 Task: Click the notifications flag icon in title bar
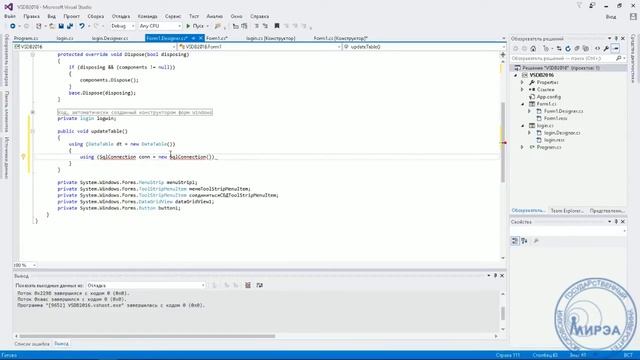579,6
